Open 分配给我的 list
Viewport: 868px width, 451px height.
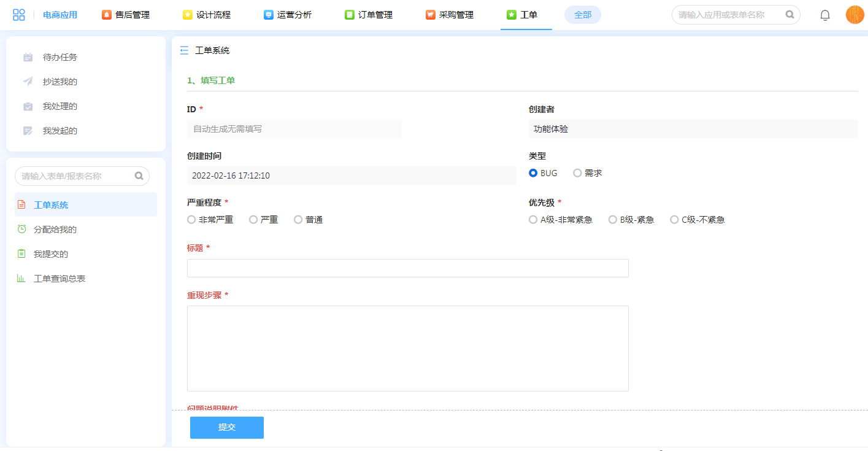[x=55, y=229]
